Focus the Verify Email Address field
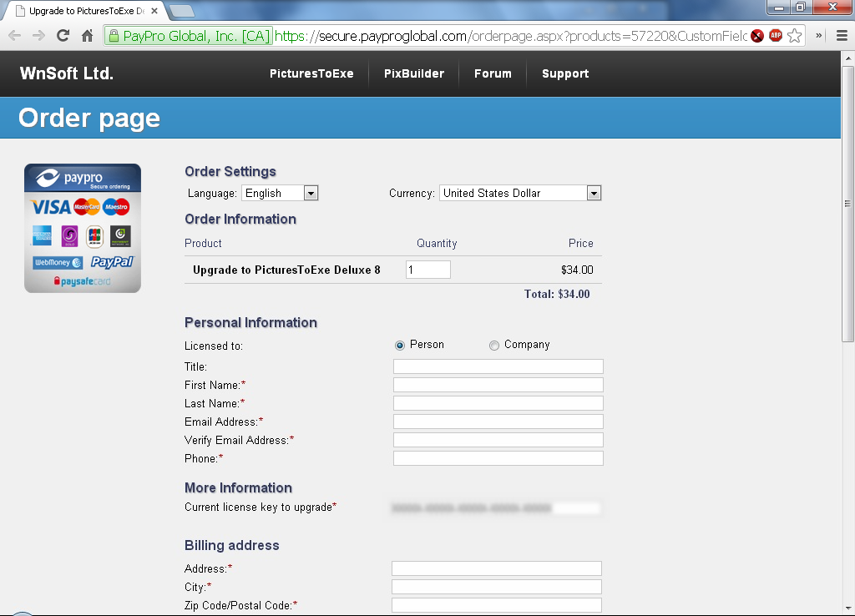The width and height of the screenshot is (855, 616). (x=498, y=440)
